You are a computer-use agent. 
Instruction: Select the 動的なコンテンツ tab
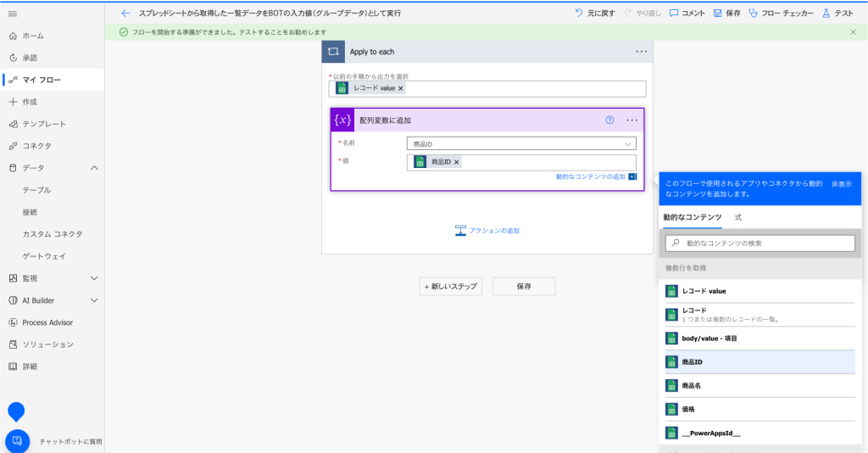(693, 218)
